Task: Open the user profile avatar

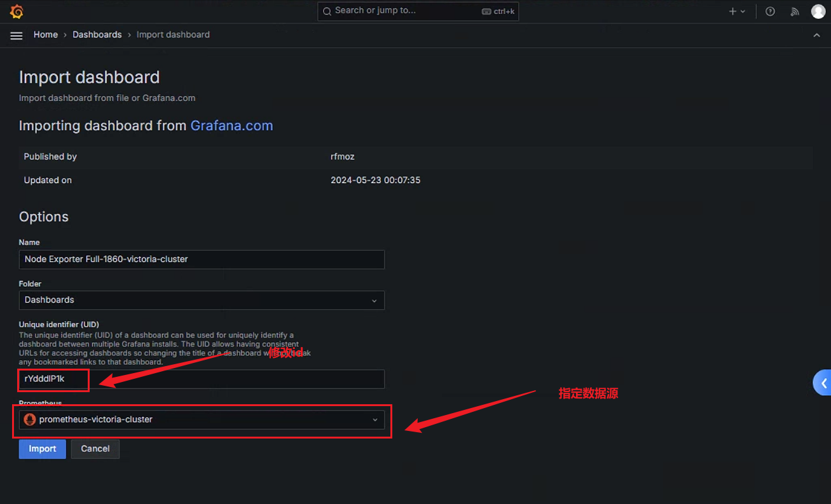Action: [818, 11]
